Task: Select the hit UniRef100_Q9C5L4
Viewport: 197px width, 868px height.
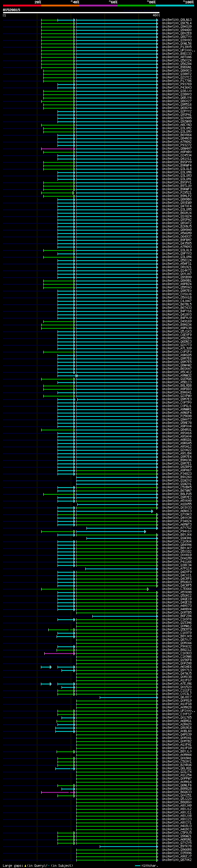Action: coord(176,23)
